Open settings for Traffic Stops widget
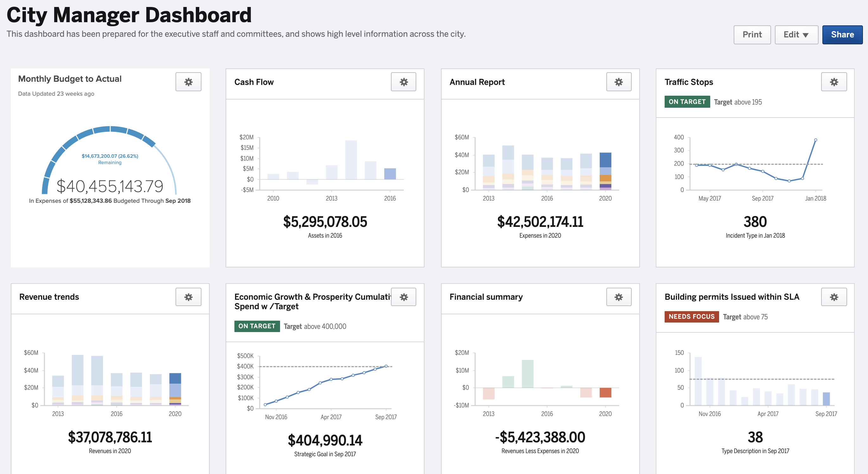868x474 pixels. point(834,81)
